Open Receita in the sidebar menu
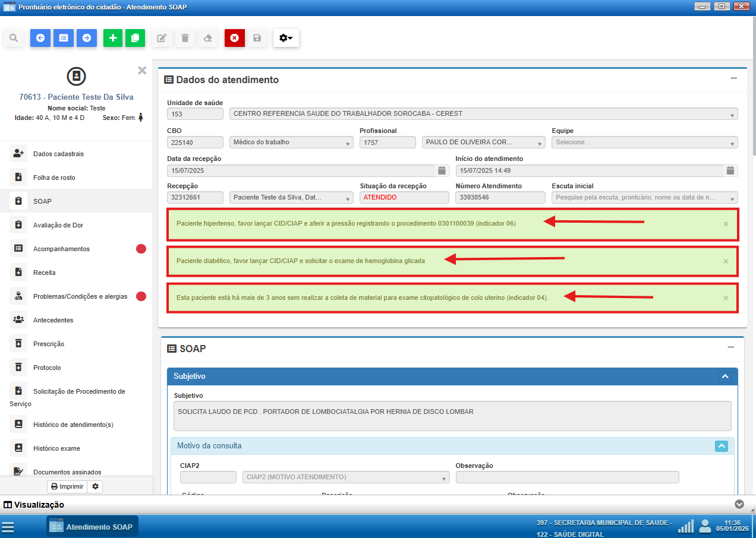Screen dimensions: 756x538 click(x=44, y=273)
